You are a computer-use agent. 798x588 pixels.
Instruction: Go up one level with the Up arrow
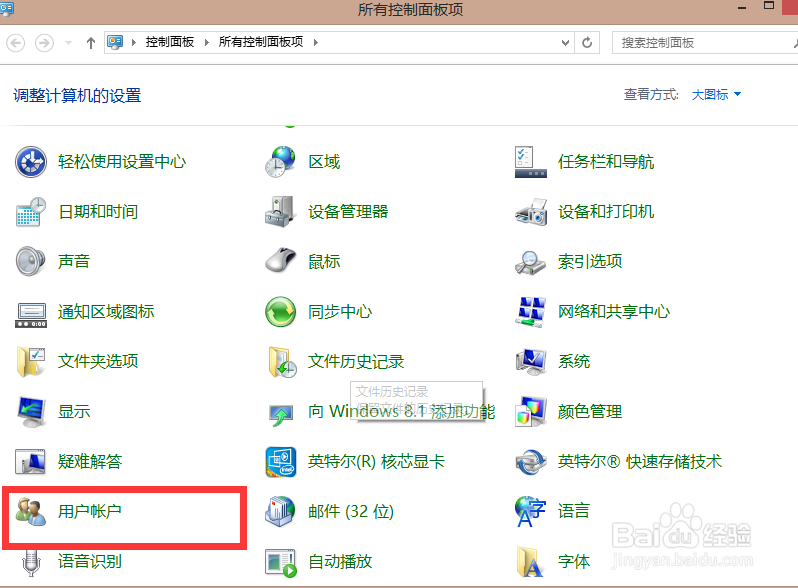[x=91, y=43]
